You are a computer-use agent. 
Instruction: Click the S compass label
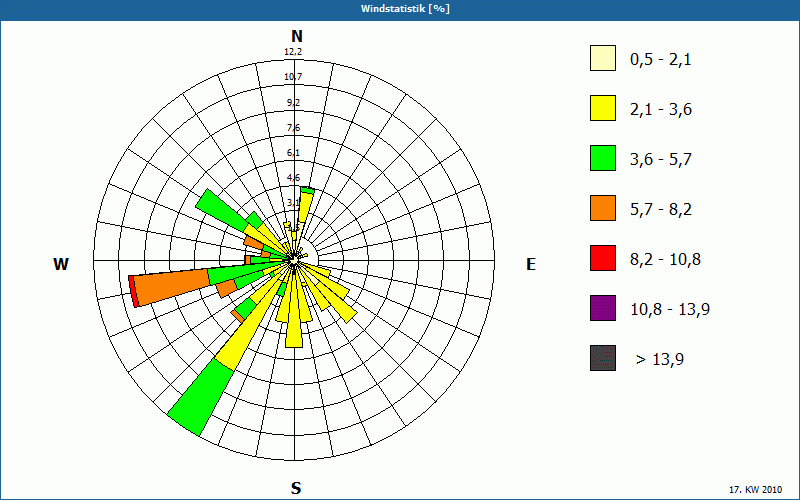296,488
